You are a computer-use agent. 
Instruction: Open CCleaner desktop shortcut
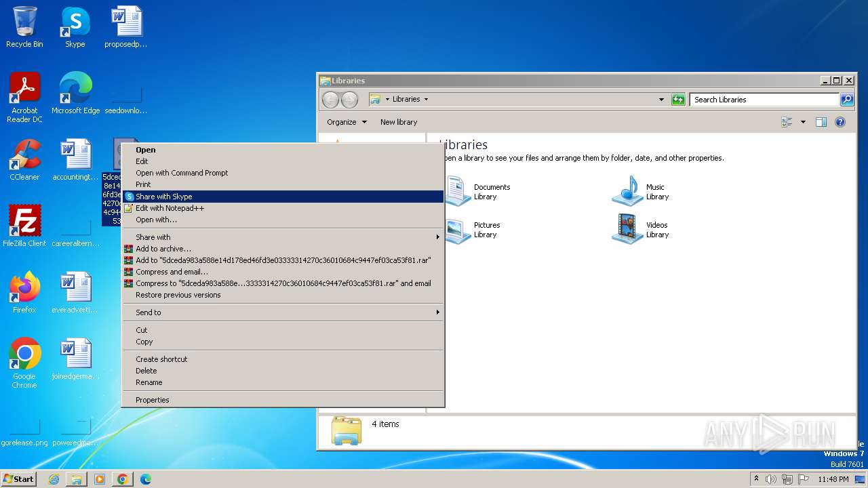pyautogui.click(x=24, y=160)
